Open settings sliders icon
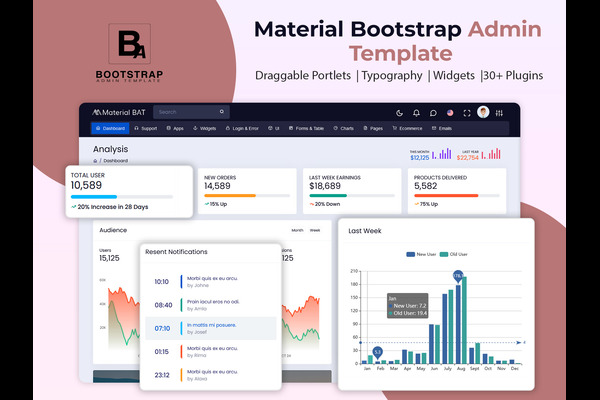600x400 pixels. [x=499, y=113]
